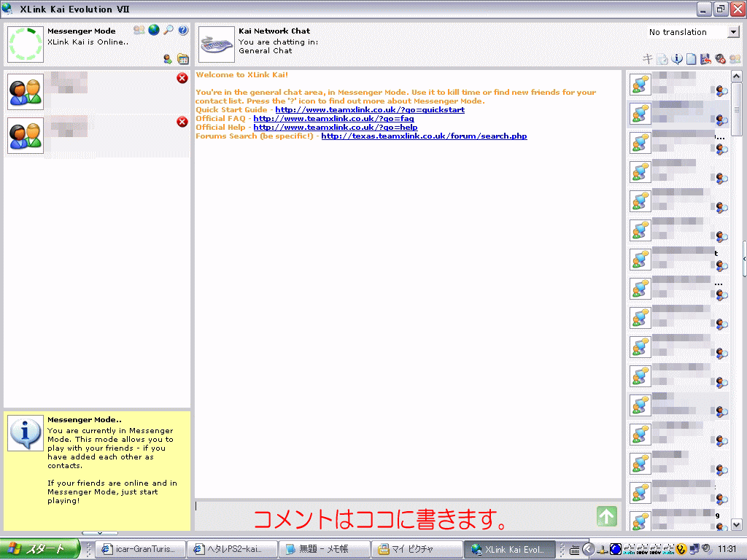Viewport: 747px width, 560px height.
Task: Click the large blue info icon in yellow panel
Action: (26, 433)
